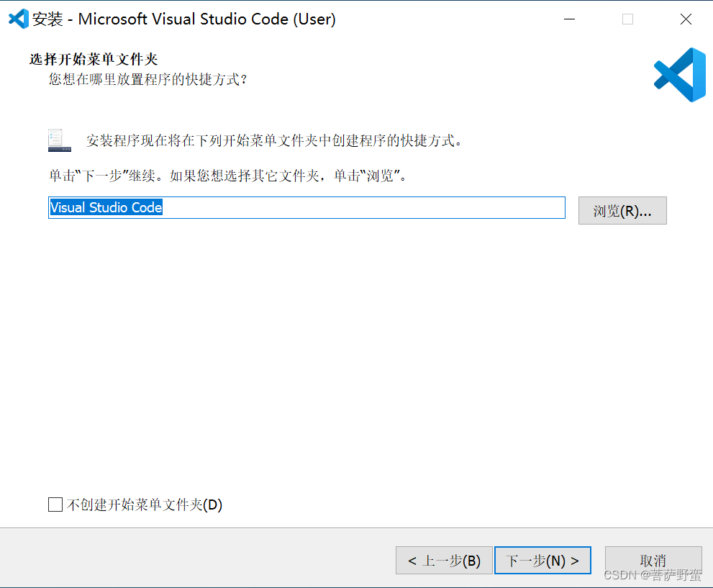Go back with < 上一步(B) button
This screenshot has height=588, width=713.
[444, 560]
